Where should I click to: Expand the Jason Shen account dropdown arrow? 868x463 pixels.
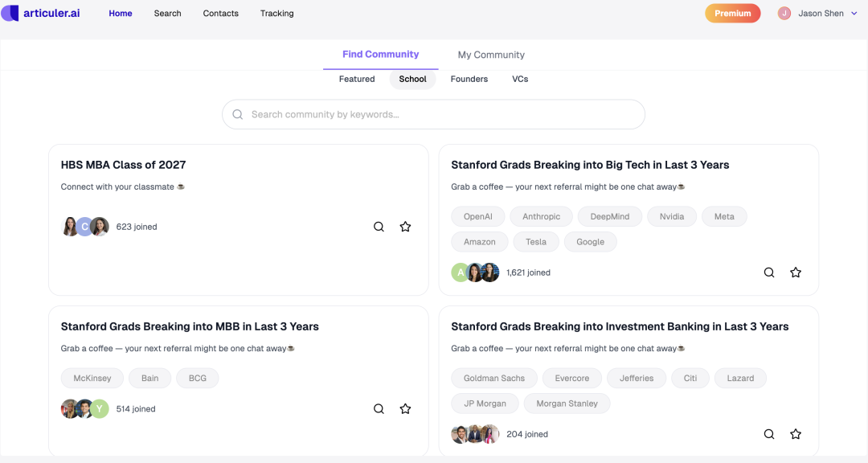[854, 14]
